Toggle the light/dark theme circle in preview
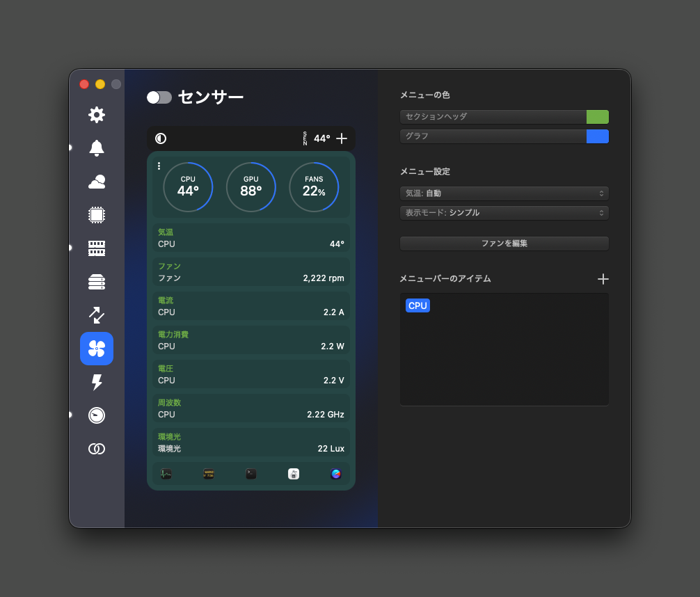The width and height of the screenshot is (700, 597). click(161, 138)
